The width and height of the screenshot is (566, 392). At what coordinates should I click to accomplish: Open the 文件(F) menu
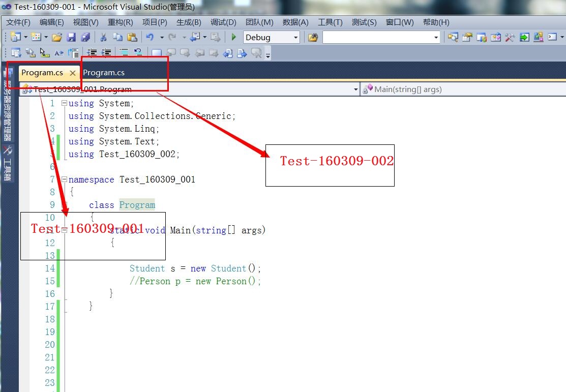pyautogui.click(x=18, y=22)
